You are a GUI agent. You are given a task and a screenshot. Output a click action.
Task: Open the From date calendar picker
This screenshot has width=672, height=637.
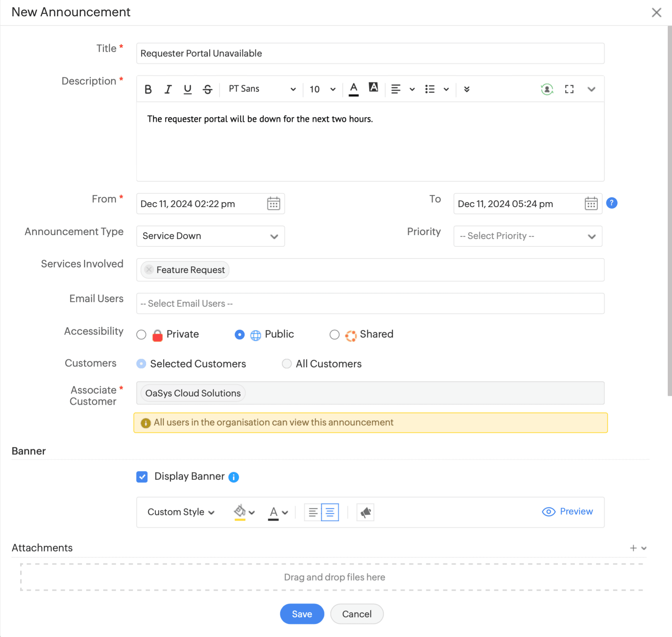tap(273, 204)
